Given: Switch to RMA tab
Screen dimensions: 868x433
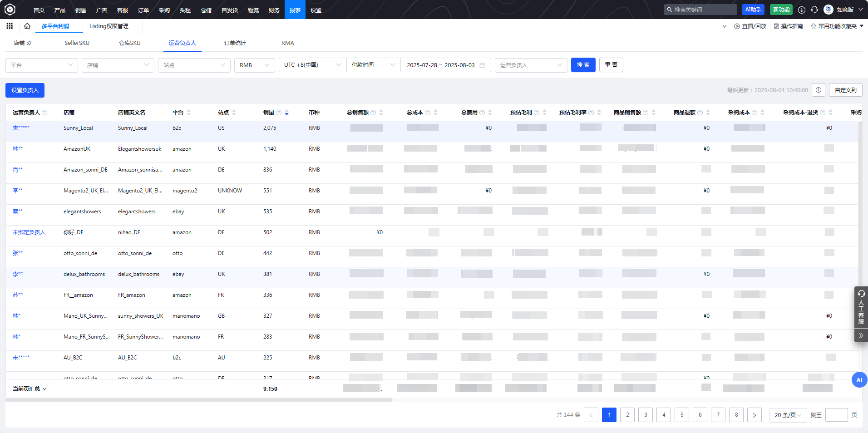Looking at the screenshot, I should point(288,43).
